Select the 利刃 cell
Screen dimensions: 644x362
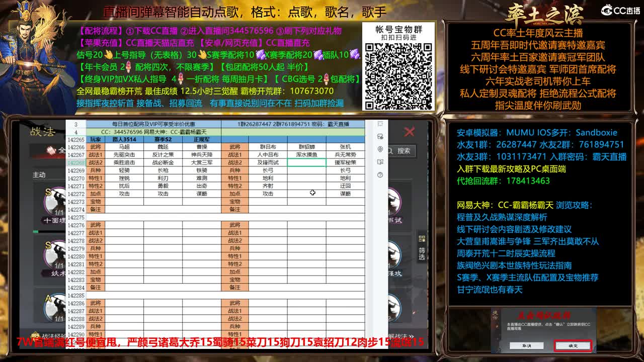click(163, 178)
